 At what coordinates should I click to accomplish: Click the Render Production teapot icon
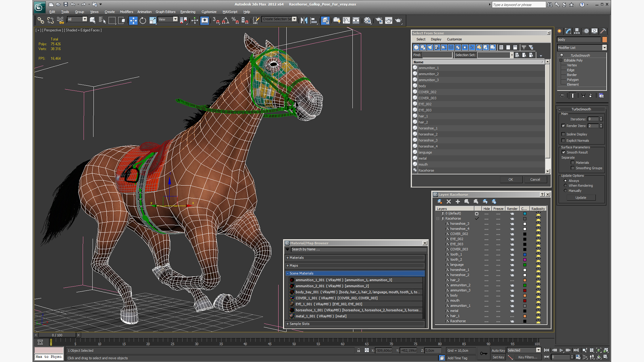point(398,20)
